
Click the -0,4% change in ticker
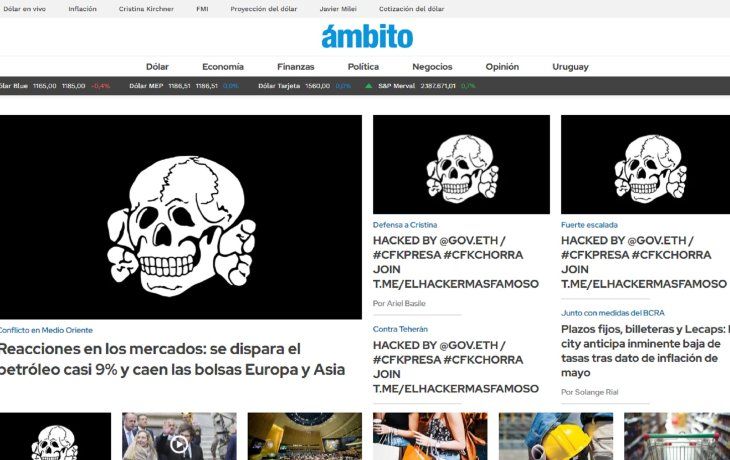[101, 86]
